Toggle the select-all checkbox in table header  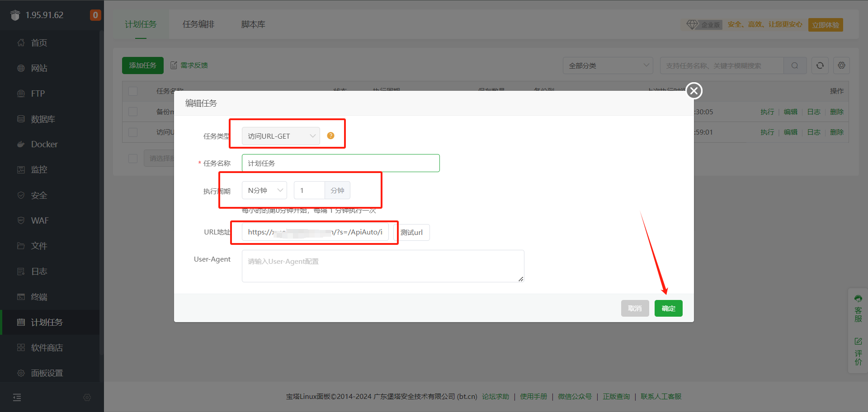coord(133,91)
